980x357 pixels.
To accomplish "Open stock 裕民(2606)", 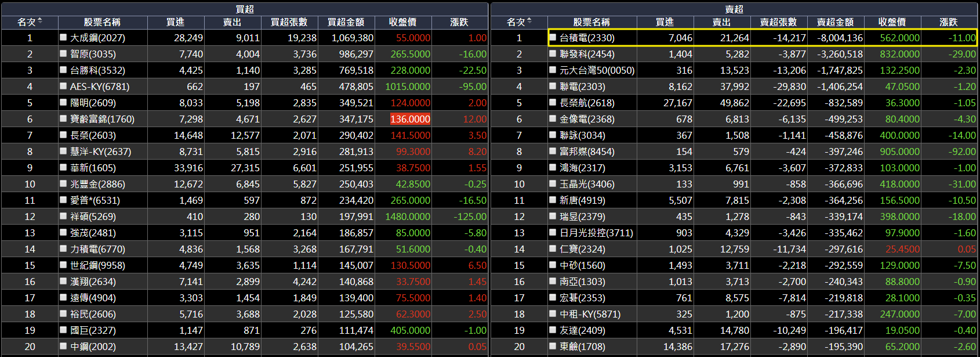I will [x=93, y=314].
